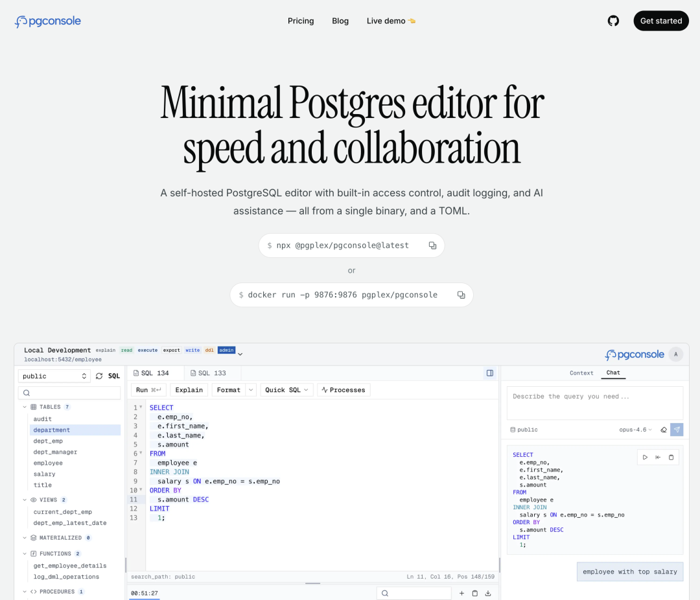
Task: Select the Chat tab
Action: (613, 373)
